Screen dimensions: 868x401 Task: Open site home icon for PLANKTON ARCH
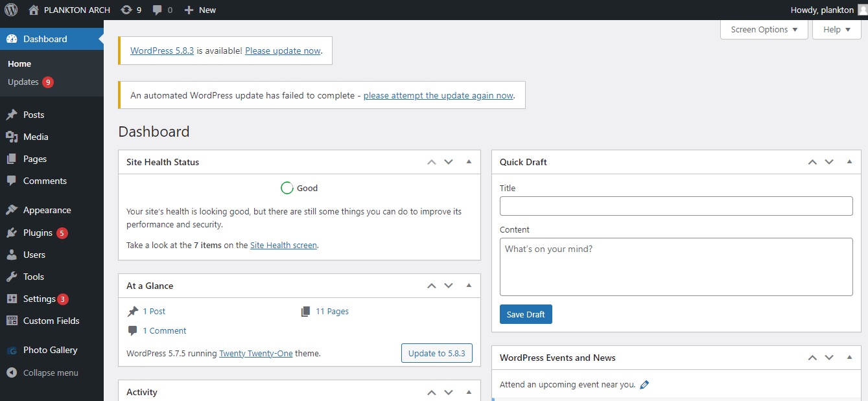click(34, 10)
